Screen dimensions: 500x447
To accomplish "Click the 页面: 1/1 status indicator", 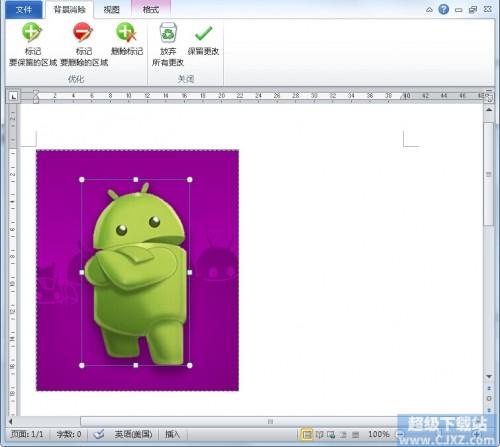I will 27,434.
